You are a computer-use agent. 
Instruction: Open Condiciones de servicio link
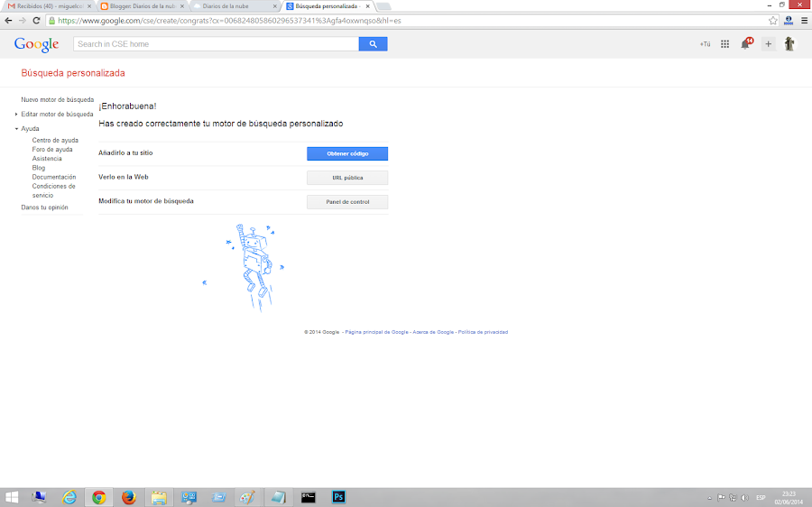(x=53, y=190)
